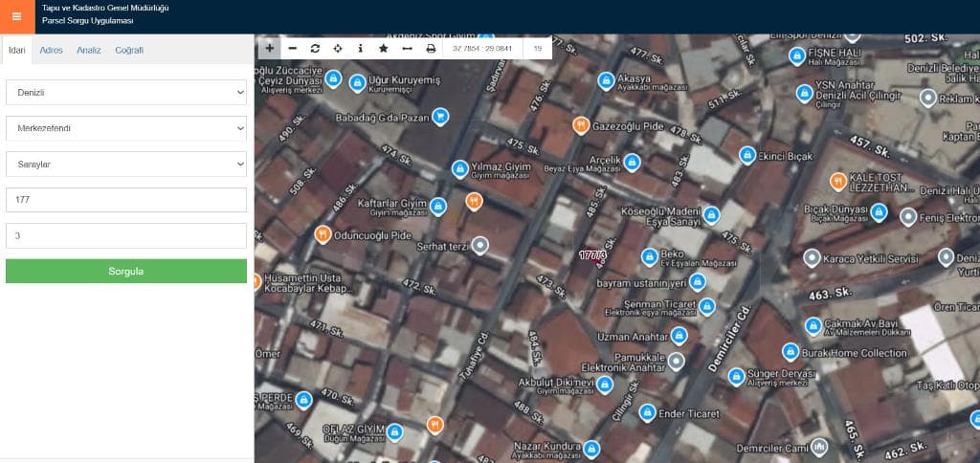Click the Çakmak Av Bayi marker
Image resolution: width=980 pixels, height=463 pixels.
click(x=813, y=326)
